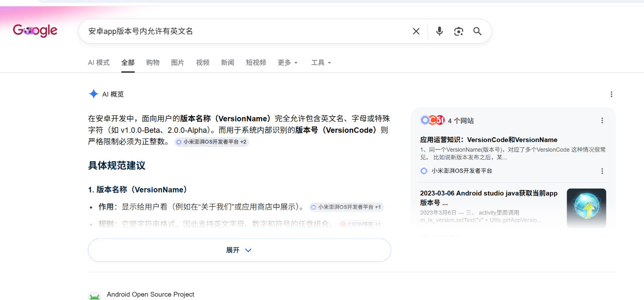Click the Android Open Source Project favicon
Viewport: 644px width, 300px height.
(x=95, y=297)
